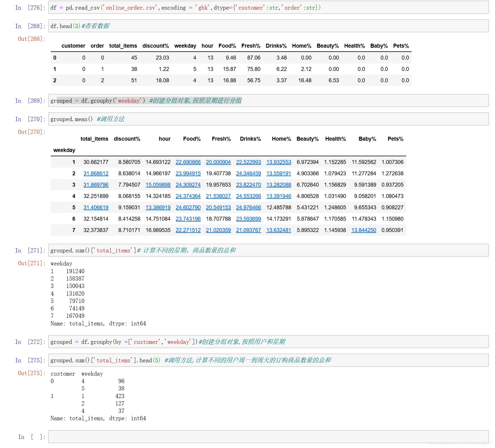Open the 20.549153 link in weekday 5
The width and height of the screenshot is (495, 448).
[x=218, y=207]
